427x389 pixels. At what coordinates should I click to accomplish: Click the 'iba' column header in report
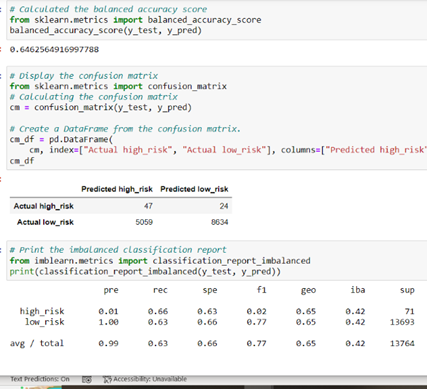(x=358, y=290)
